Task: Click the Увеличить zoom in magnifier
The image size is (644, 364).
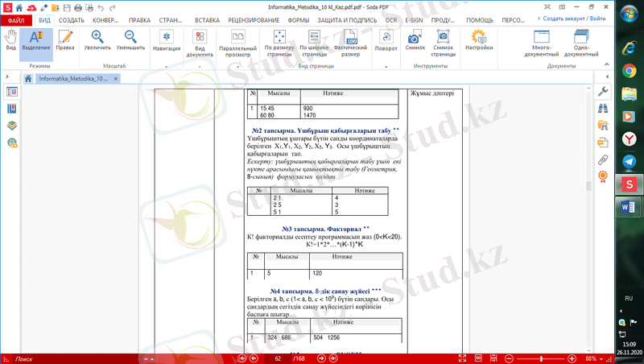Action: coord(97,39)
